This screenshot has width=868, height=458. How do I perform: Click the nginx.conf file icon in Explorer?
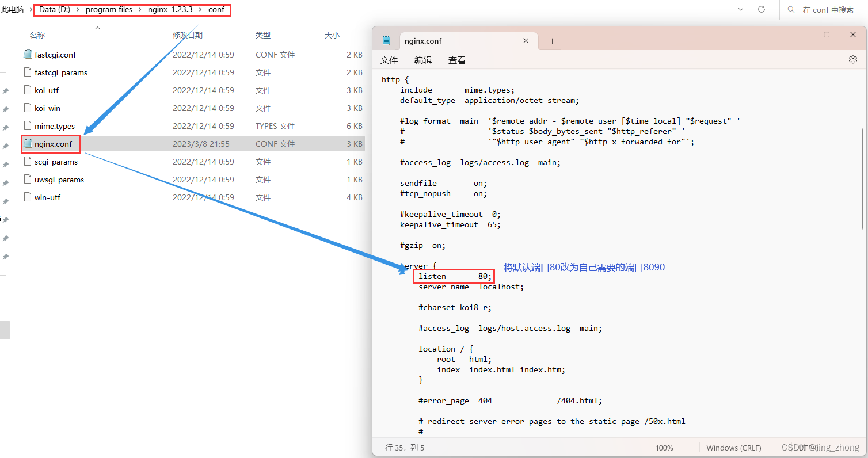tap(28, 144)
